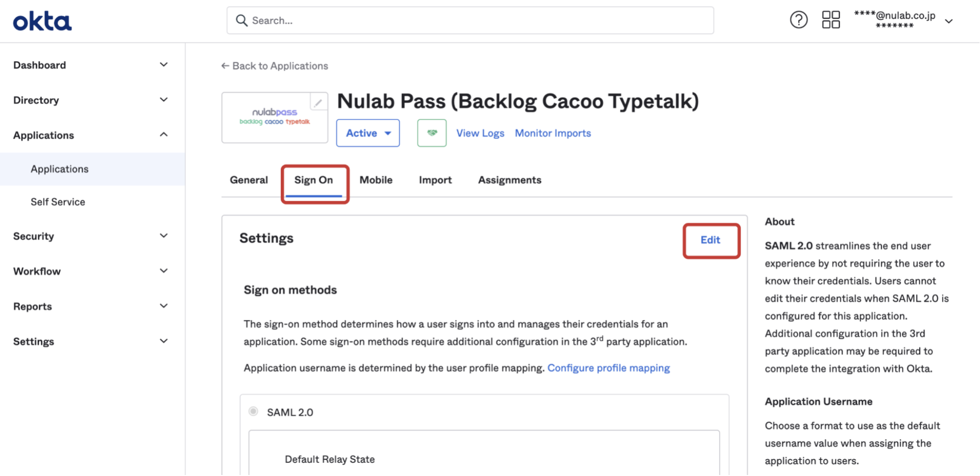Screen dimensions: 980x476
Task: Click the Sign on methods heading
Action: (x=290, y=290)
